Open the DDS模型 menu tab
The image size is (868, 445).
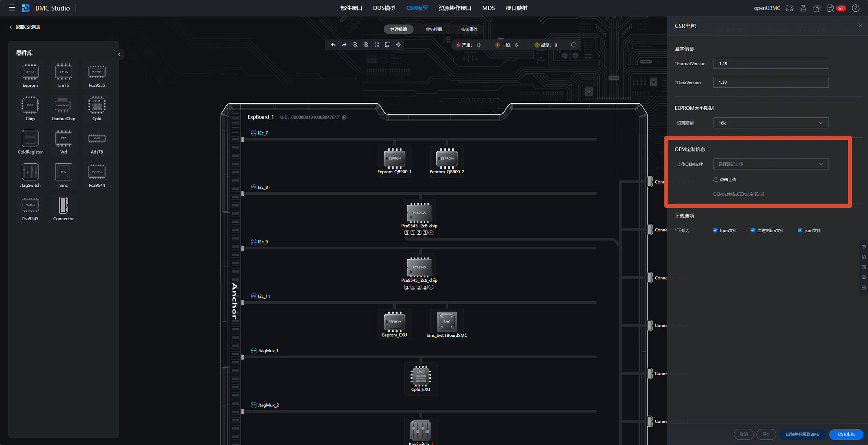tap(384, 8)
